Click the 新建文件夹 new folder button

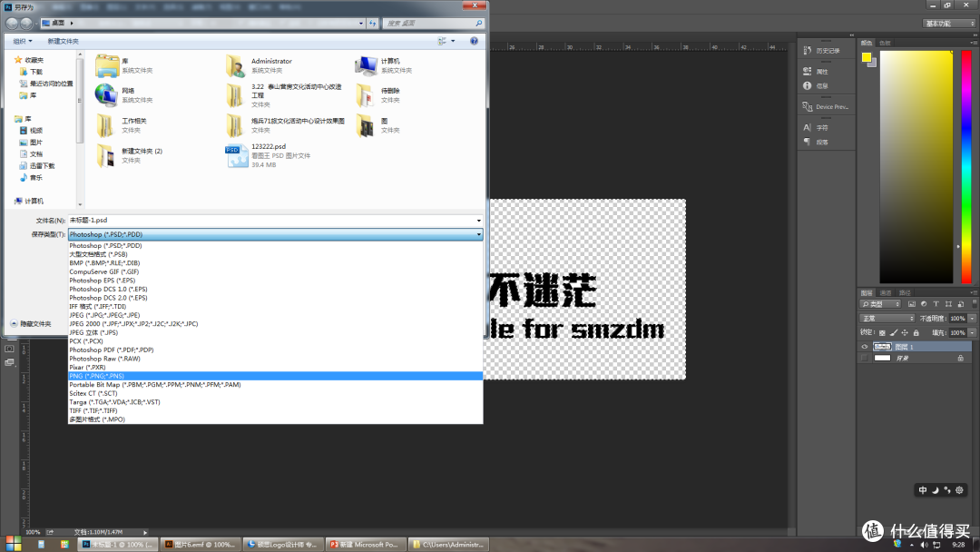tap(64, 41)
